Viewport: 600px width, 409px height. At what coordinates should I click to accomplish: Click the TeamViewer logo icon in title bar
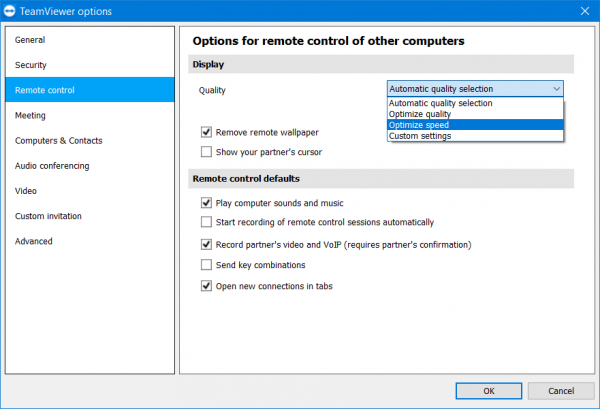pyautogui.click(x=12, y=11)
